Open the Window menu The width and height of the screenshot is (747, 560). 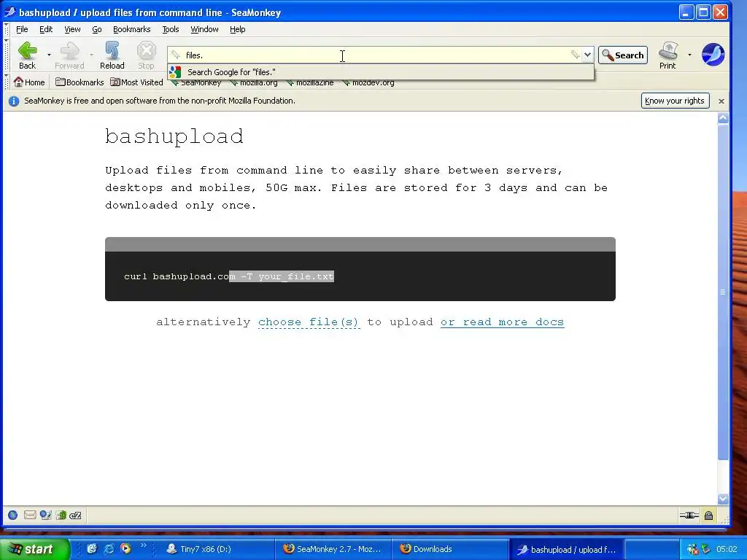[204, 29]
